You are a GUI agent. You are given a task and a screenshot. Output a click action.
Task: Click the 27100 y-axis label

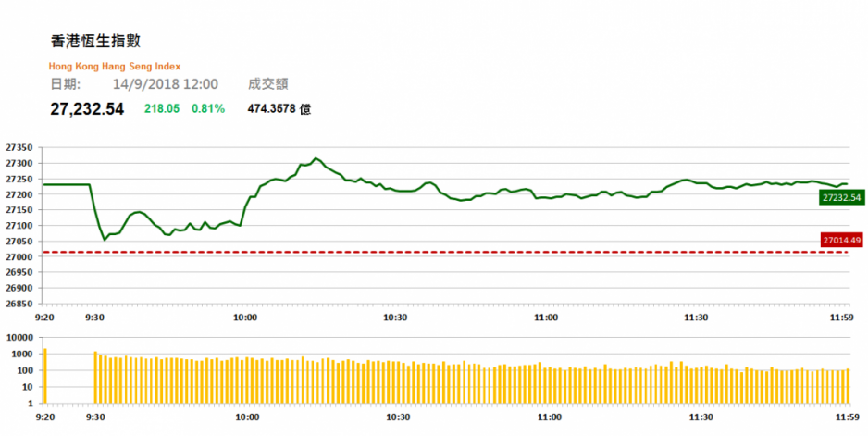click(x=19, y=226)
